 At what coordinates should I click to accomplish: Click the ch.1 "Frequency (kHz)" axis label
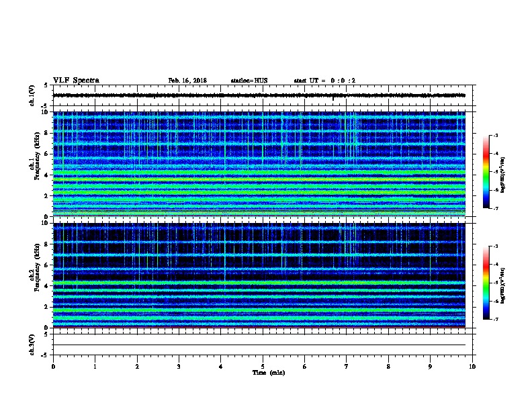click(37, 156)
